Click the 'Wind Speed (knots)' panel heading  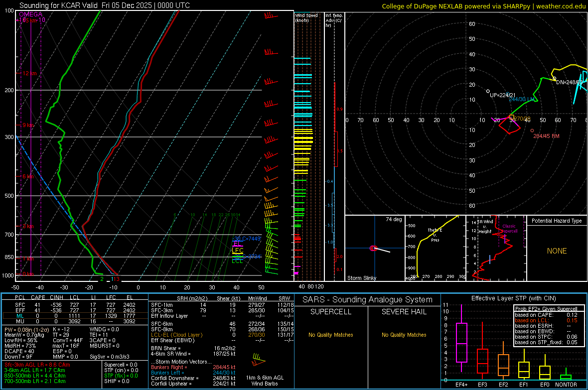pos(306,17)
